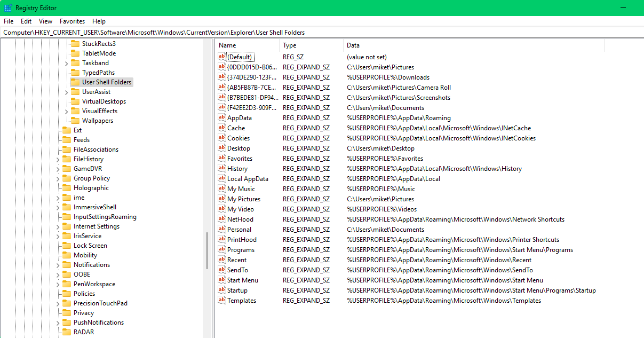Click the User Shell Folders folder icon

coord(76,82)
